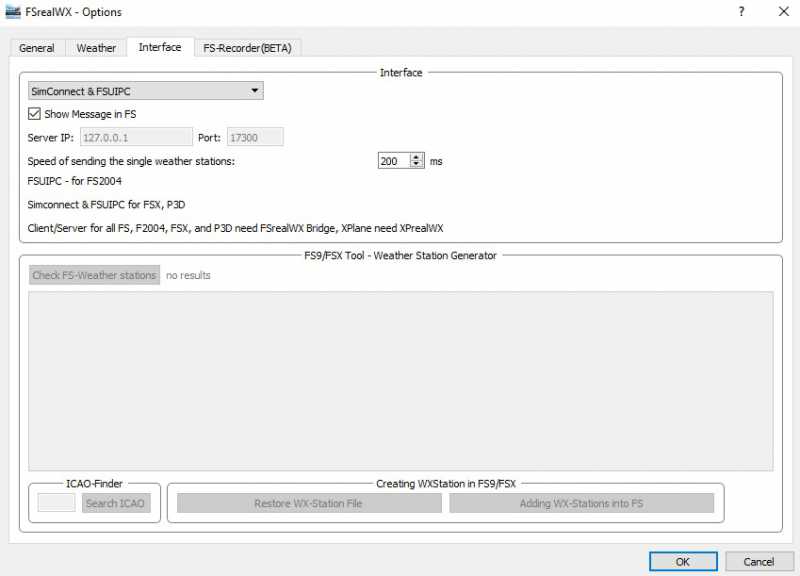This screenshot has width=800, height=576.
Task: Switch to the General tab
Action: pos(37,48)
